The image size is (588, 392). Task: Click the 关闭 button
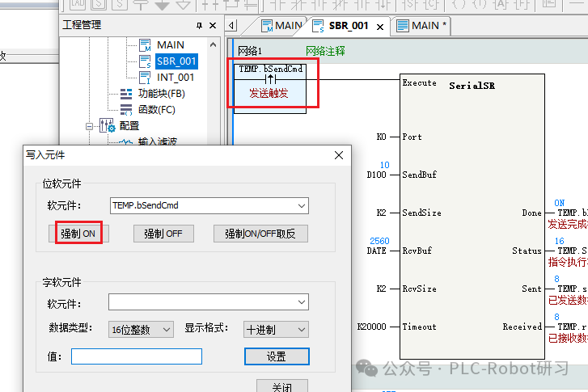(282, 387)
